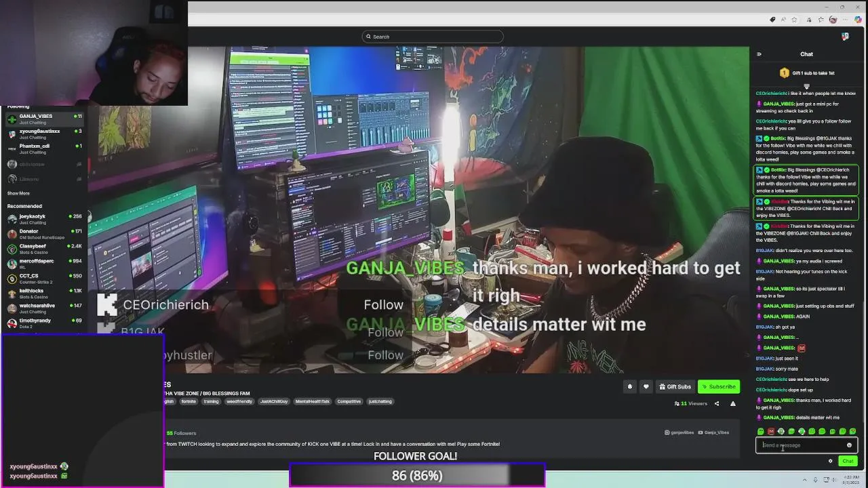The width and height of the screenshot is (868, 488).
Task: Open CCT_CS Counter-Strike 2 channel
Action: click(44, 279)
